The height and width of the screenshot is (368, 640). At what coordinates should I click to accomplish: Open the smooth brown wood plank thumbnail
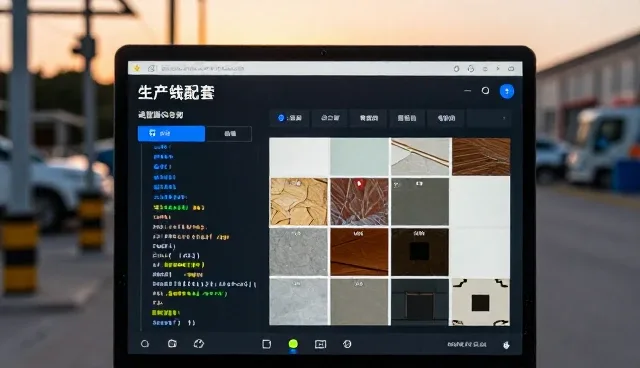(360, 251)
